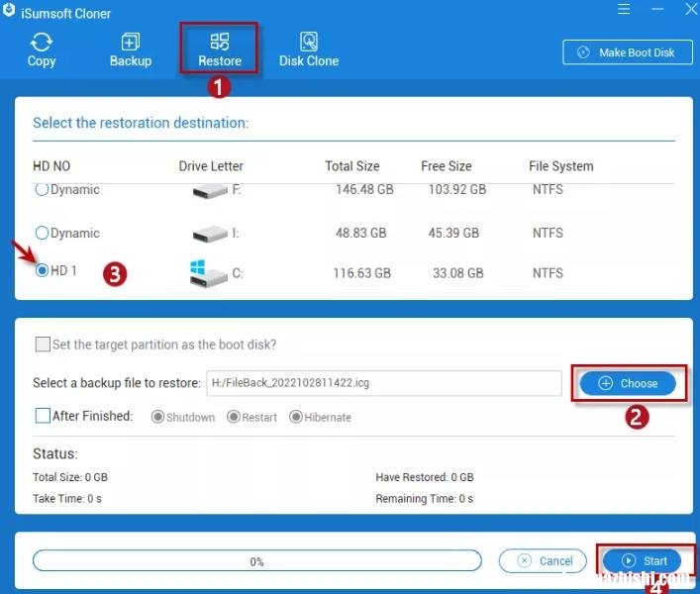Click the 146.48 GB total size value
This screenshot has height=594, width=700.
(364, 189)
